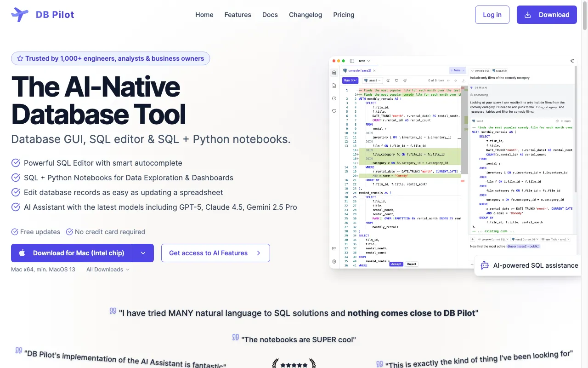The width and height of the screenshot is (588, 368).
Task: Click the SQL file icon in app sidebar
Action: pyautogui.click(x=334, y=86)
